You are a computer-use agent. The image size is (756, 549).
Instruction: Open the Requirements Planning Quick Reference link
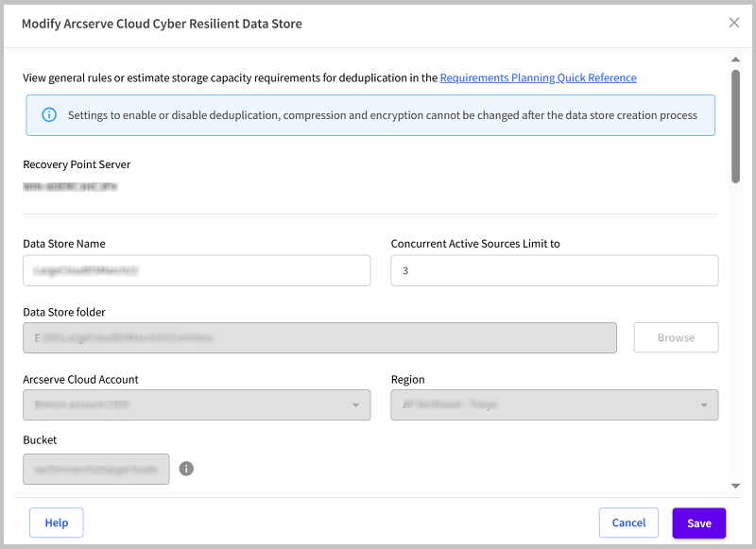coord(538,77)
